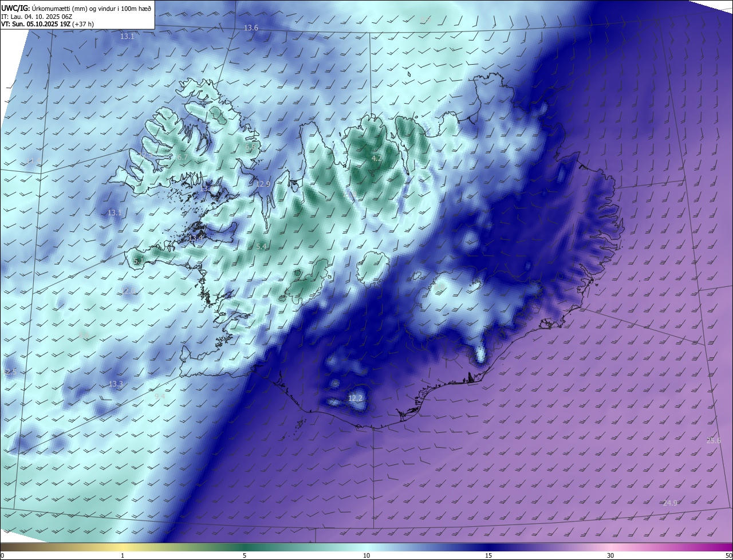Click the 12.9 value label on the map

[x=263, y=184]
